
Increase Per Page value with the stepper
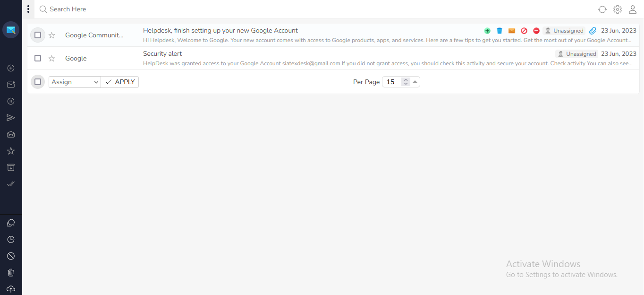coord(405,79)
